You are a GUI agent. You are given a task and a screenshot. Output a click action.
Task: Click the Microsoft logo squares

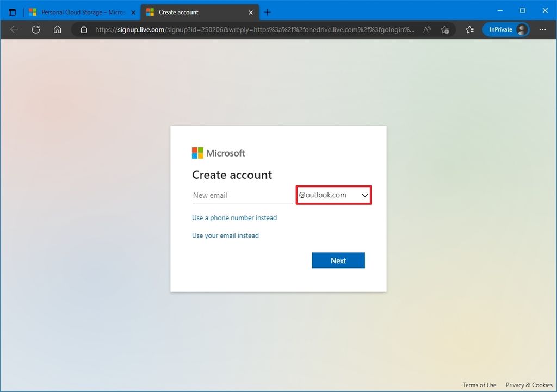point(197,153)
